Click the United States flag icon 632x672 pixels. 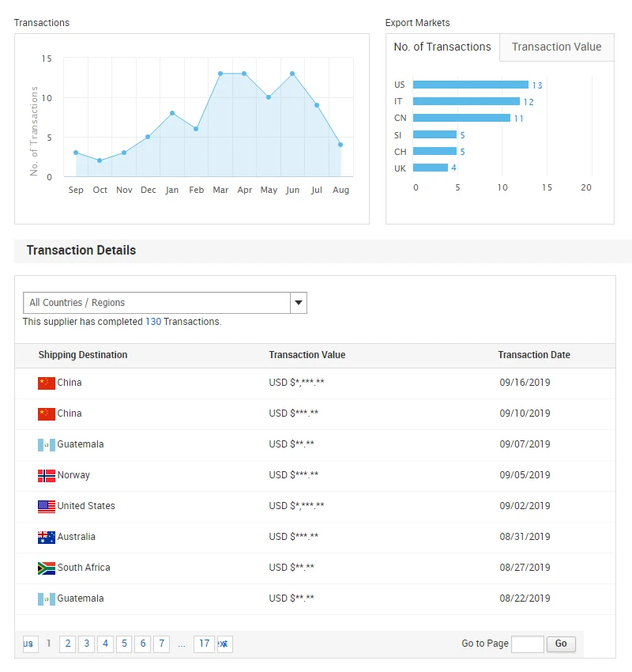click(x=46, y=506)
